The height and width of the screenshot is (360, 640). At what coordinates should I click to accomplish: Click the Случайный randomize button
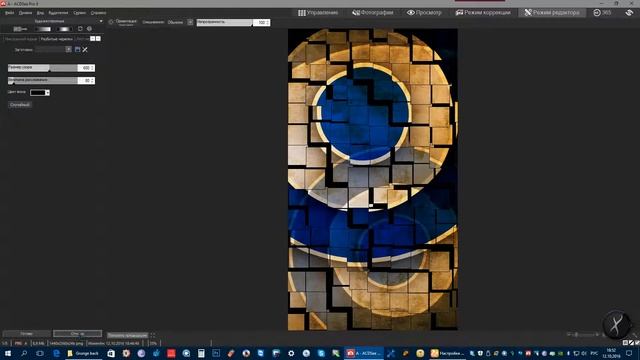pos(20,105)
